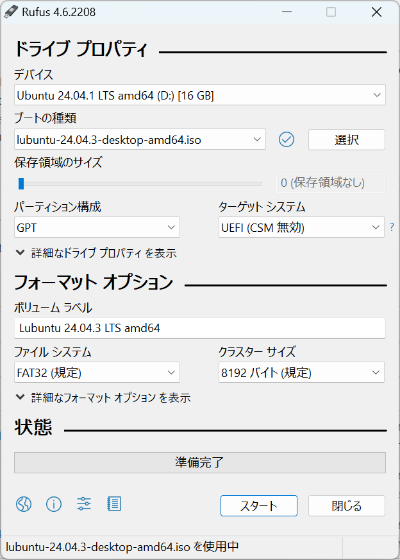Open the UEFI (CSM 無効) target system dropdown
The image size is (400, 560).
tap(301, 227)
